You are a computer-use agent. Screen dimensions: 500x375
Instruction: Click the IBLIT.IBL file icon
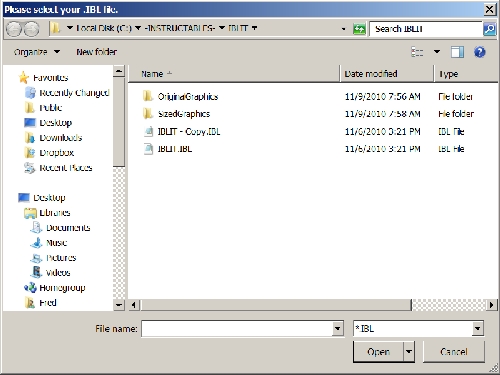(148, 149)
